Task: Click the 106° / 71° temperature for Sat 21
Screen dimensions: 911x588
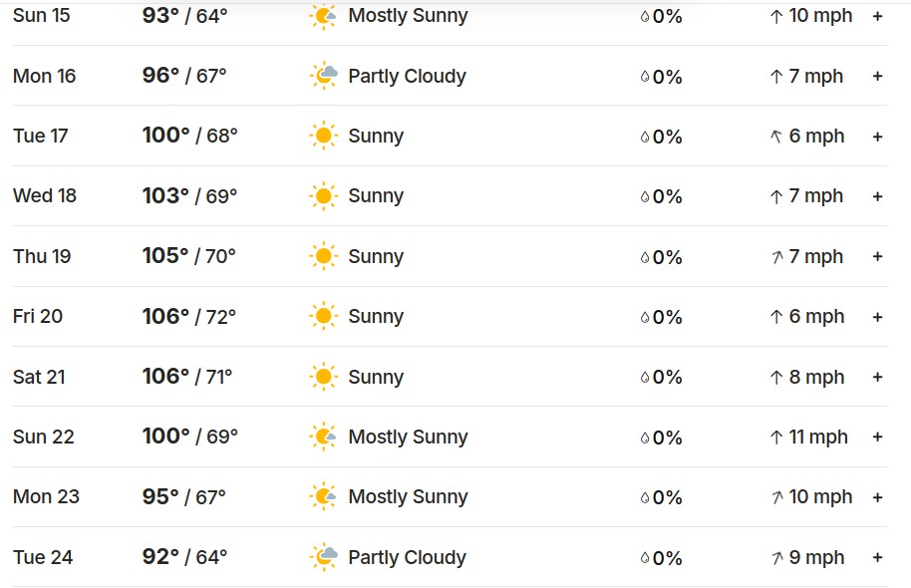Action: 187,377
